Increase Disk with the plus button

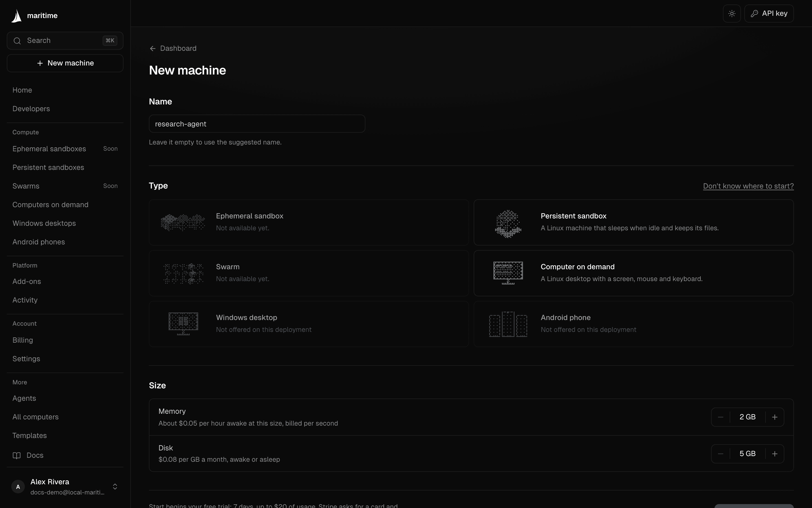(x=775, y=454)
